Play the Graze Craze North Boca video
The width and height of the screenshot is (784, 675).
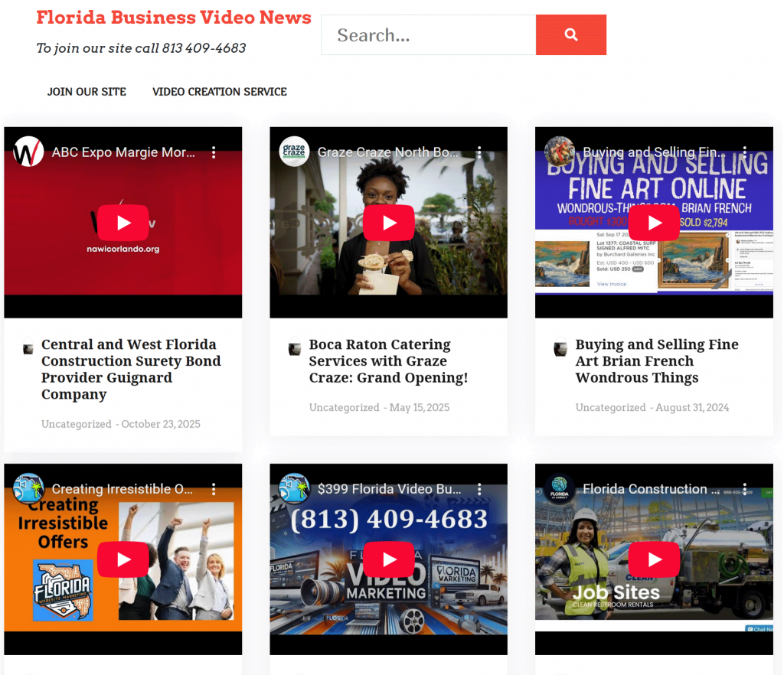click(388, 223)
